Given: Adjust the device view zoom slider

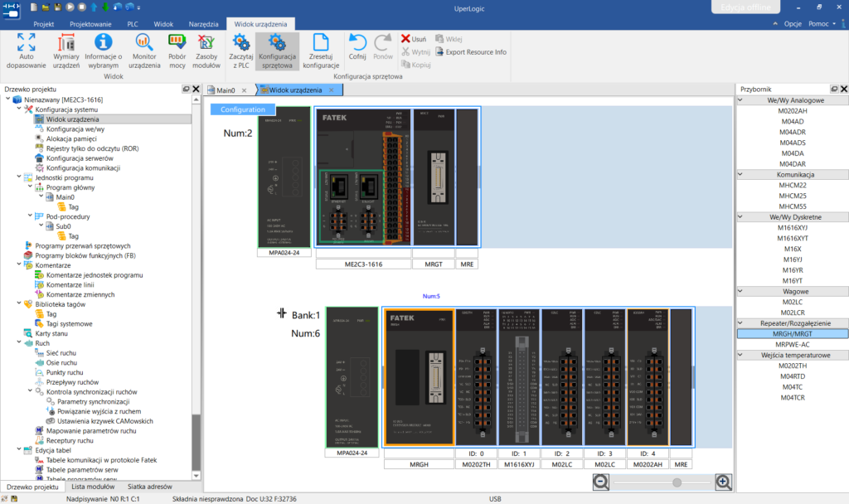Looking at the screenshot, I should pos(677,482).
